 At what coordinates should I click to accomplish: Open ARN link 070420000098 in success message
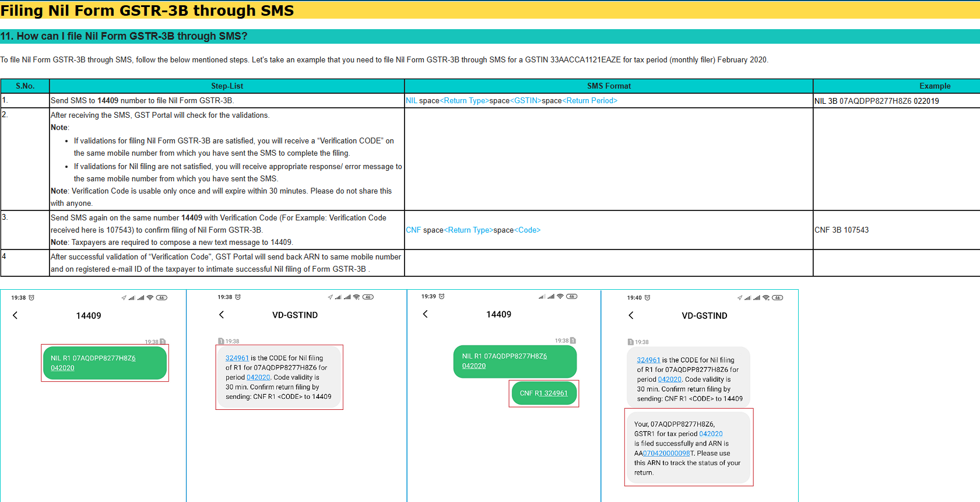click(x=666, y=453)
